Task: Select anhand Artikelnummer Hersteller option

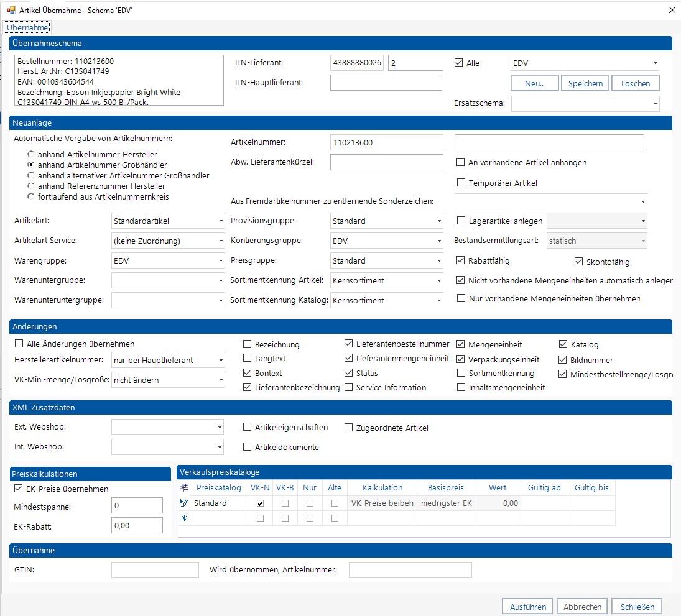Action: [30, 154]
